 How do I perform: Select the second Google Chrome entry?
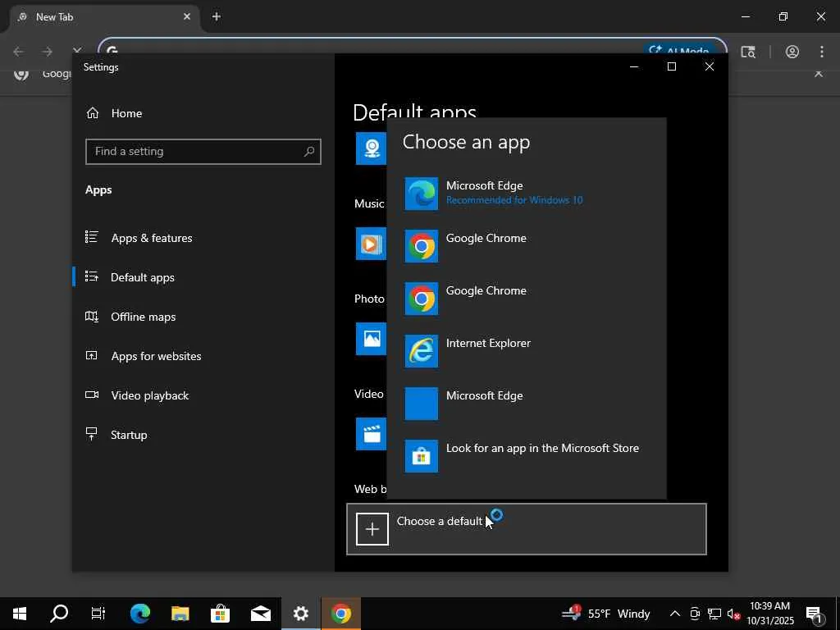tap(527, 299)
